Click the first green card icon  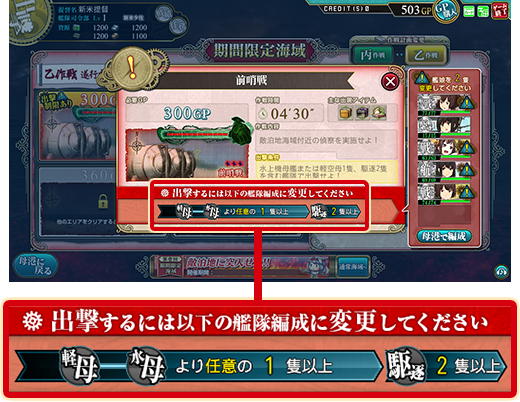click(x=469, y=12)
